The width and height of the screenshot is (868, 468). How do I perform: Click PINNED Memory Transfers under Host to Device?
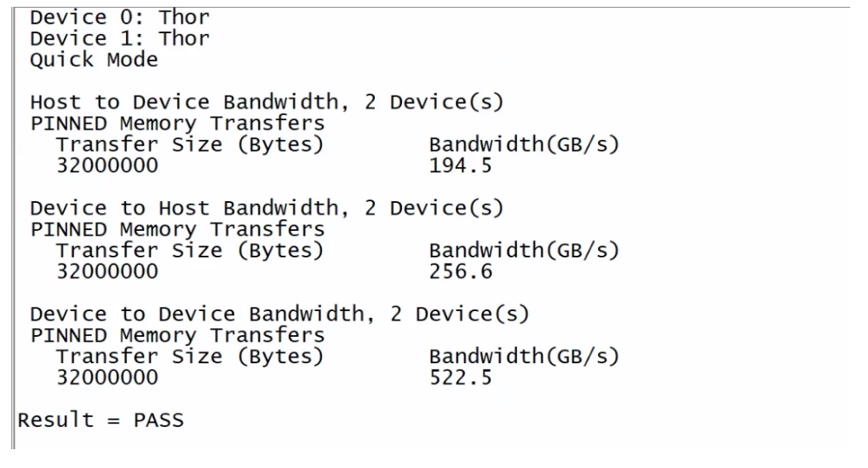(177, 124)
